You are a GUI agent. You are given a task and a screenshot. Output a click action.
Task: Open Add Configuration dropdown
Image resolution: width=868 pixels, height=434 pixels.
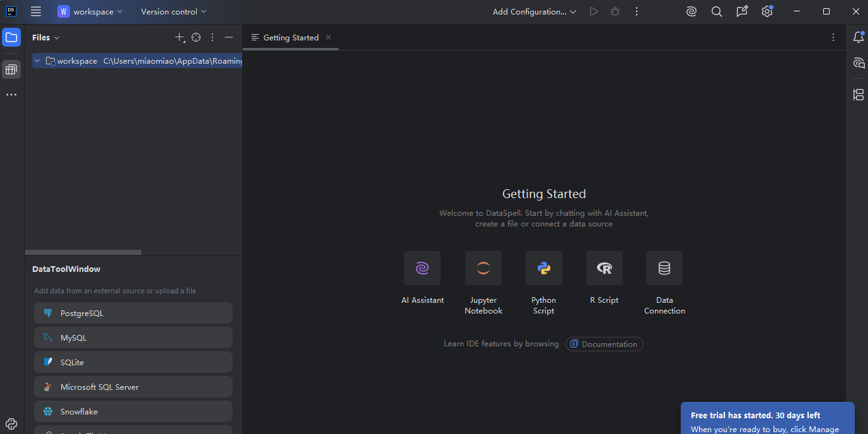click(534, 11)
